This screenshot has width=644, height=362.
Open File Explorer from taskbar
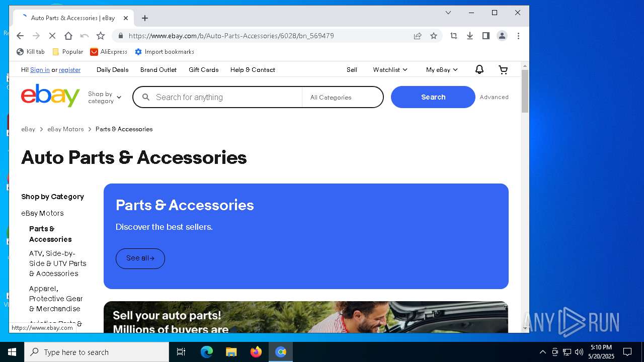[231, 352]
